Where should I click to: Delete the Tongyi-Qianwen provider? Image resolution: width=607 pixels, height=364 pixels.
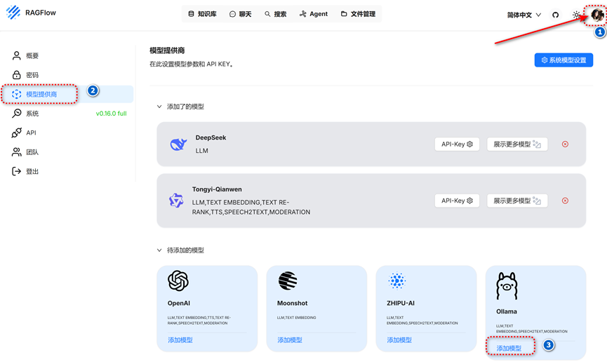565,201
